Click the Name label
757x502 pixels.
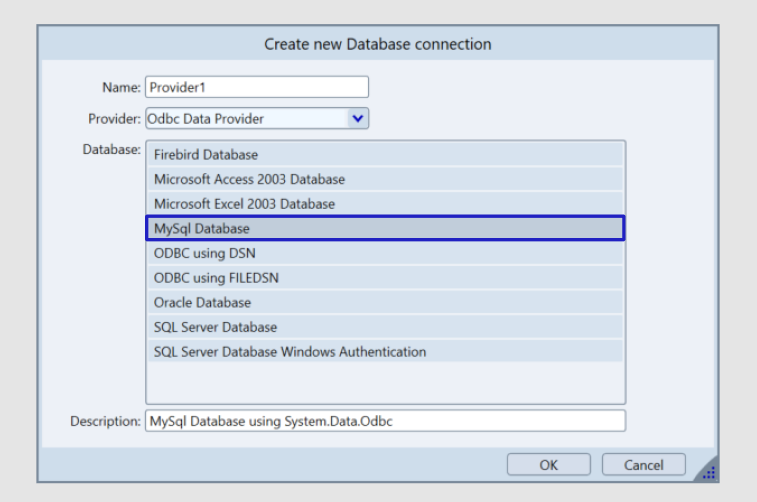[122, 88]
